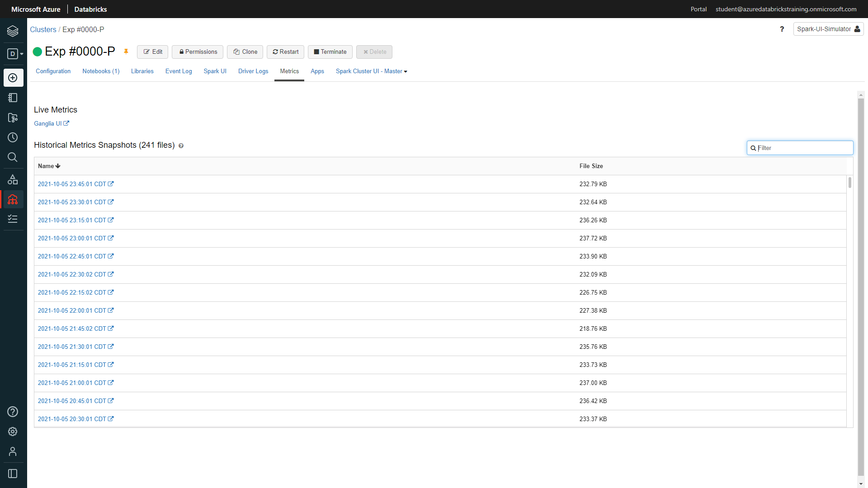Open the Compute clusters sidebar icon
The image size is (868, 488).
pos(13,199)
